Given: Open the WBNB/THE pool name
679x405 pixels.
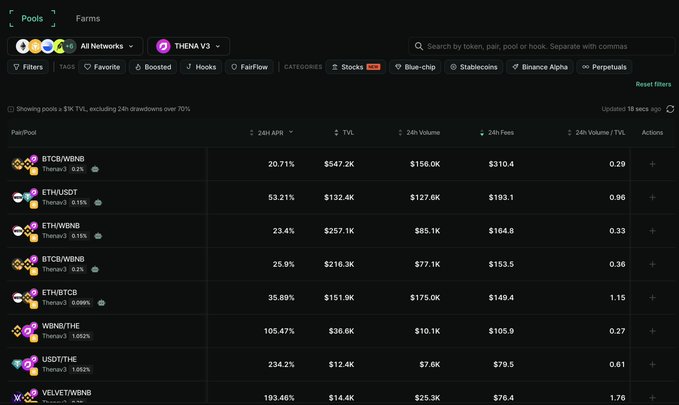Looking at the screenshot, I should 61,326.
